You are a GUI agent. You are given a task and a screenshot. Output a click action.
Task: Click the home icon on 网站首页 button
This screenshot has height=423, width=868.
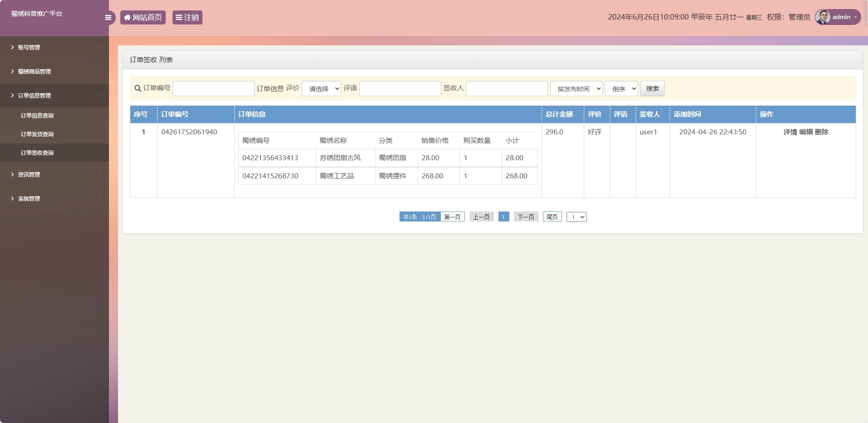coord(127,17)
